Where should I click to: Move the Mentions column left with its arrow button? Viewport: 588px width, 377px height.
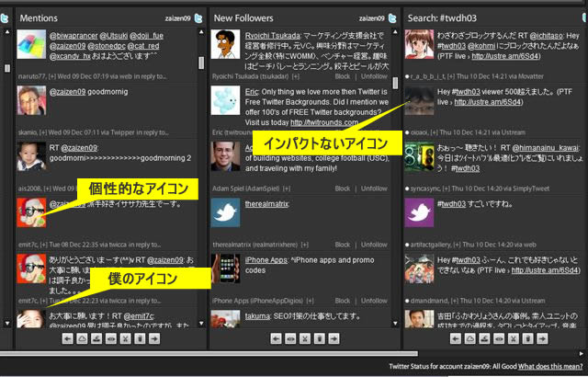67,338
